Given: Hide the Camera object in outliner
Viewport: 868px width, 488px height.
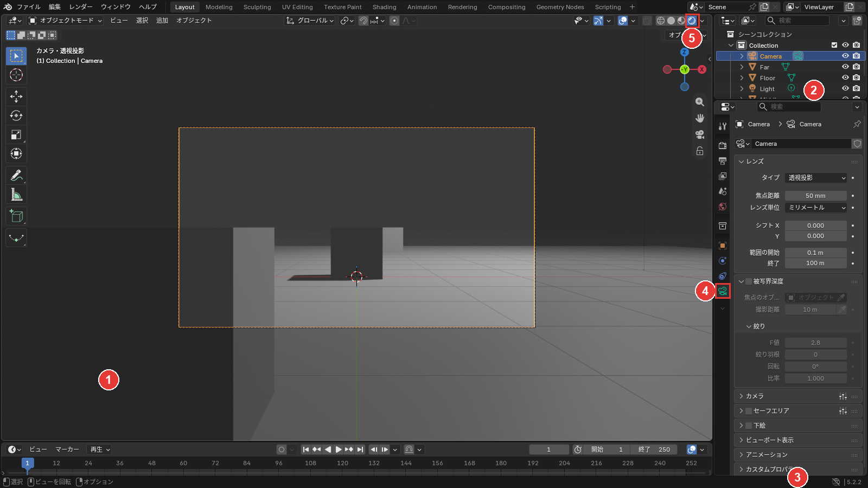Looking at the screenshot, I should (845, 56).
